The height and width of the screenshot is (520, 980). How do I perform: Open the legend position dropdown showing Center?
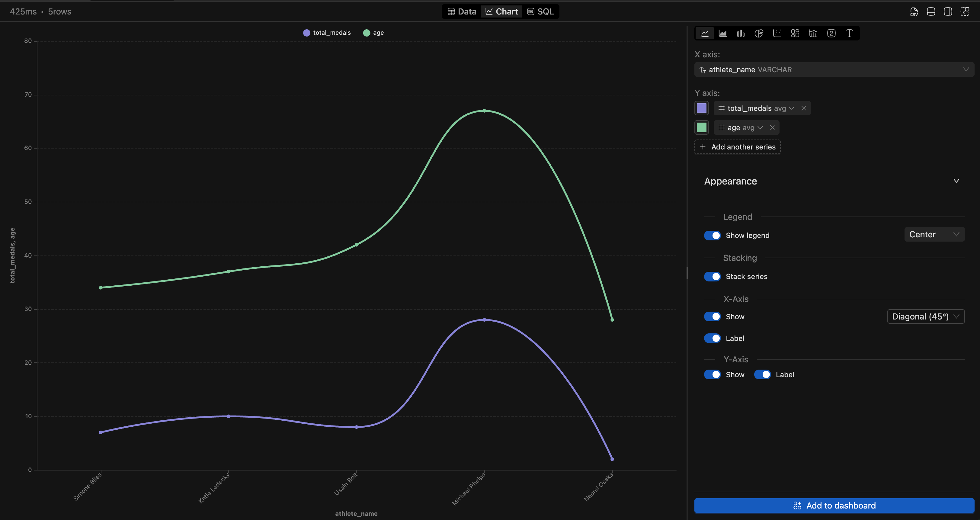934,234
